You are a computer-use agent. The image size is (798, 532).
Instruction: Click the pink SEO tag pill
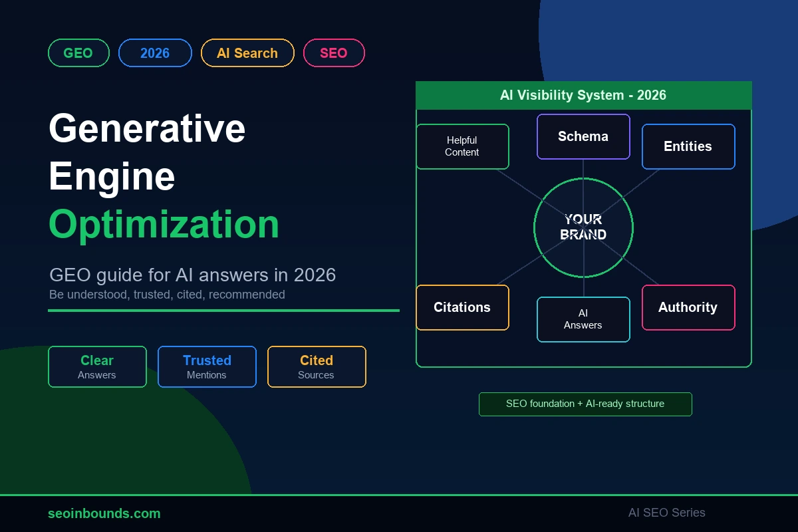point(334,53)
